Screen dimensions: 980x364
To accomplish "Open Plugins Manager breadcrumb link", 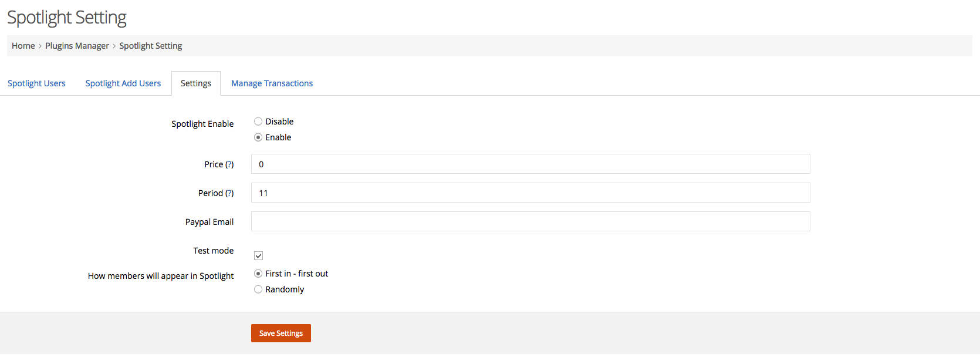I will click(x=77, y=46).
